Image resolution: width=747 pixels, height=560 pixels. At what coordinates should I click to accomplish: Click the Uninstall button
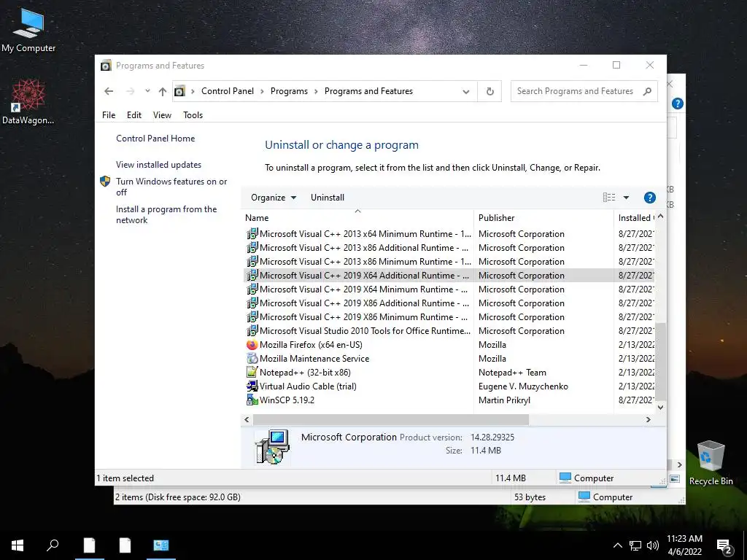click(x=328, y=198)
